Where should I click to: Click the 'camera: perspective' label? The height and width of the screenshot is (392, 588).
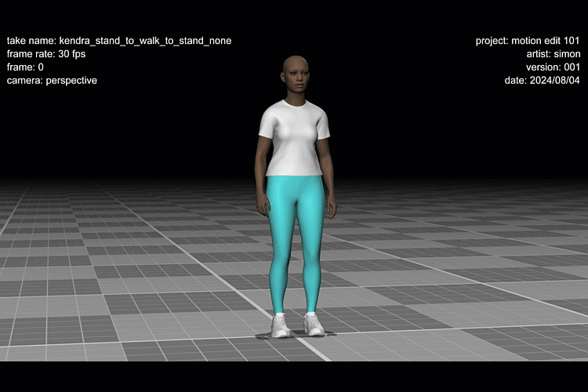coord(52,81)
